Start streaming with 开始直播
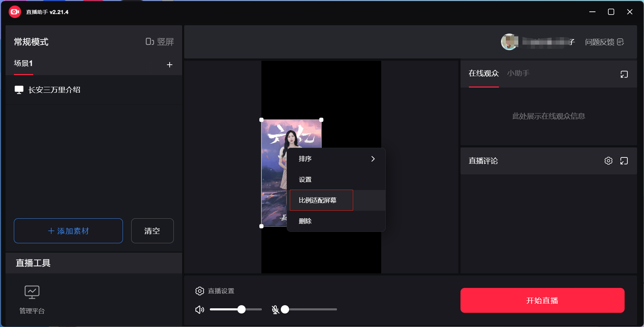Screen dimensions: 644x327 click(542, 300)
